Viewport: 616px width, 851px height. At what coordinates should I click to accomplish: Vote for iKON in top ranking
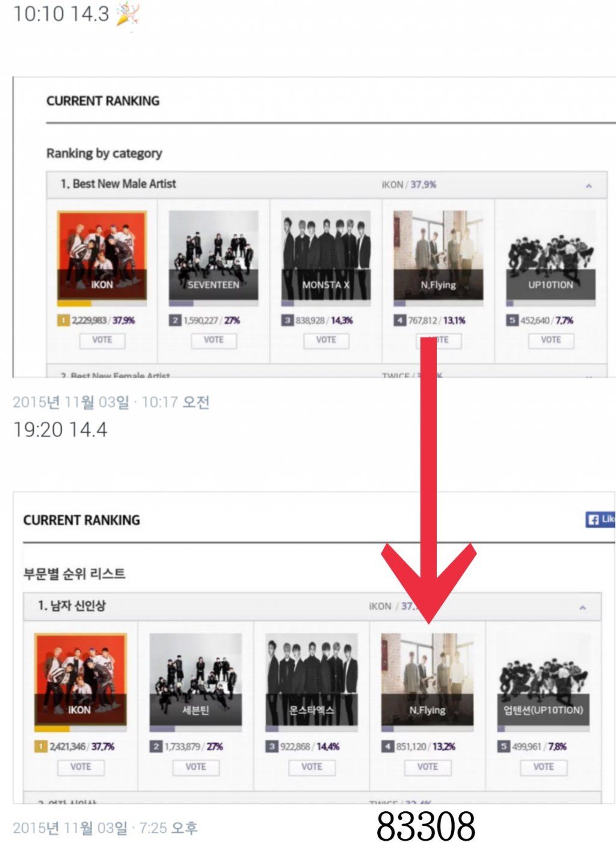click(x=102, y=340)
